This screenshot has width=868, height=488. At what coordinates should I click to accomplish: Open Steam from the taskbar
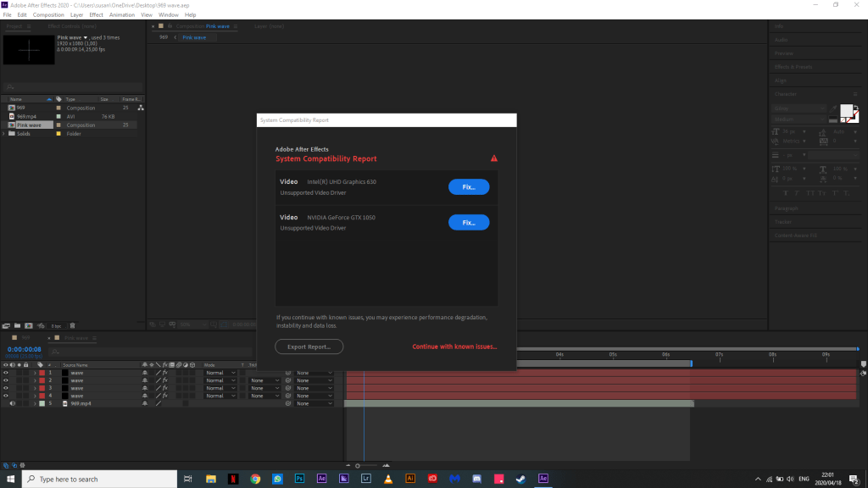pos(521,479)
